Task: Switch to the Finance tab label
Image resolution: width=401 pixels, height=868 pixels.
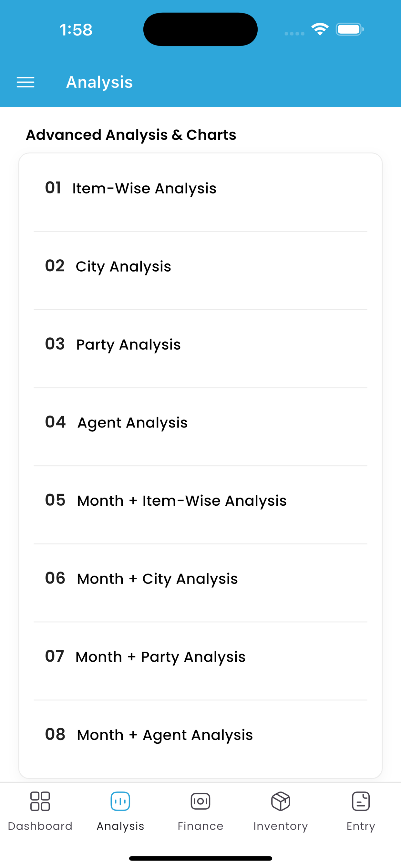Action: point(200,826)
